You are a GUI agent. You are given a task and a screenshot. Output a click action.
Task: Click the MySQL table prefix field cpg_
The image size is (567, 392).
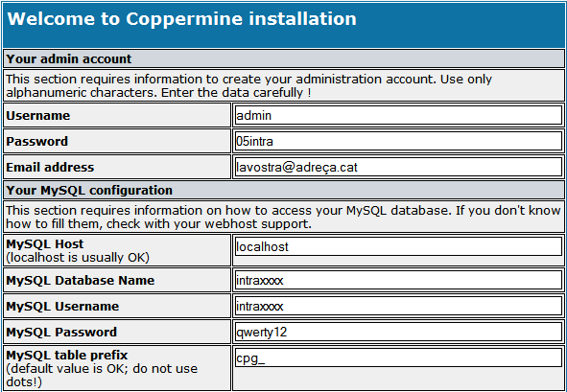click(x=398, y=358)
